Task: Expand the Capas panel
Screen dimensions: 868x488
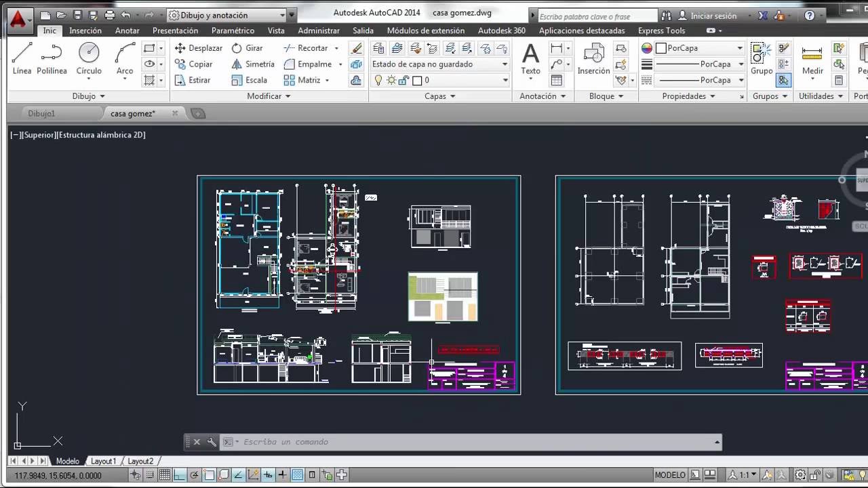Action: [x=439, y=96]
